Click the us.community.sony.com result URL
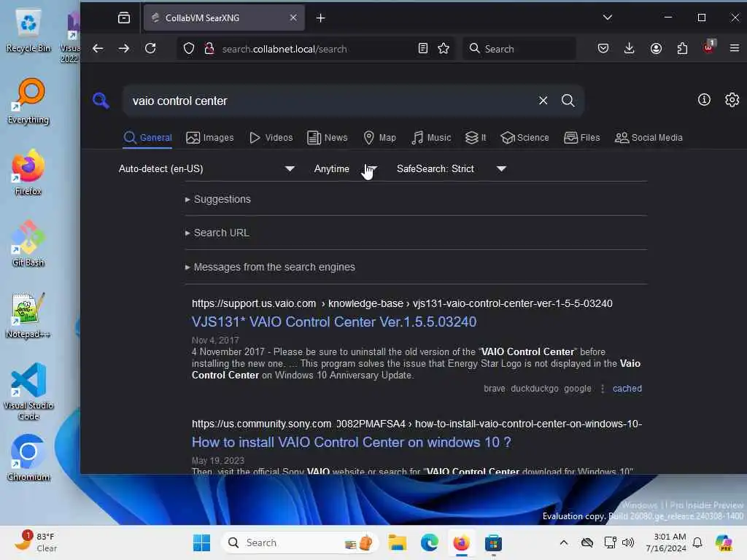Image resolution: width=747 pixels, height=560 pixels. pos(417,424)
